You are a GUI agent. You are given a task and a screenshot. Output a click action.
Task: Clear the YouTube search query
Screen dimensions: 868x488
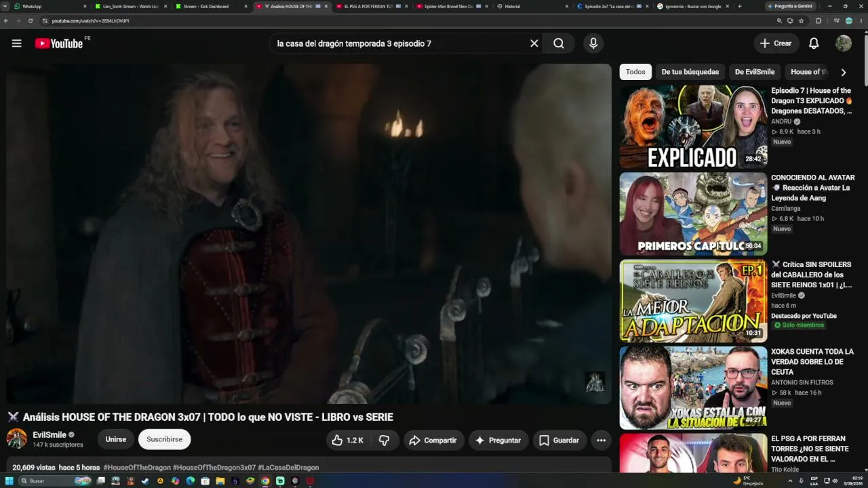[534, 43]
